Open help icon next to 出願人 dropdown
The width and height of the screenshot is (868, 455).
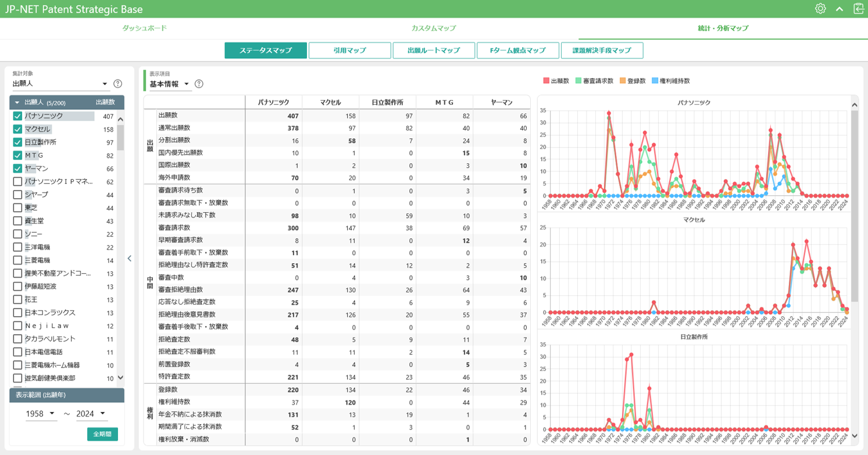117,84
